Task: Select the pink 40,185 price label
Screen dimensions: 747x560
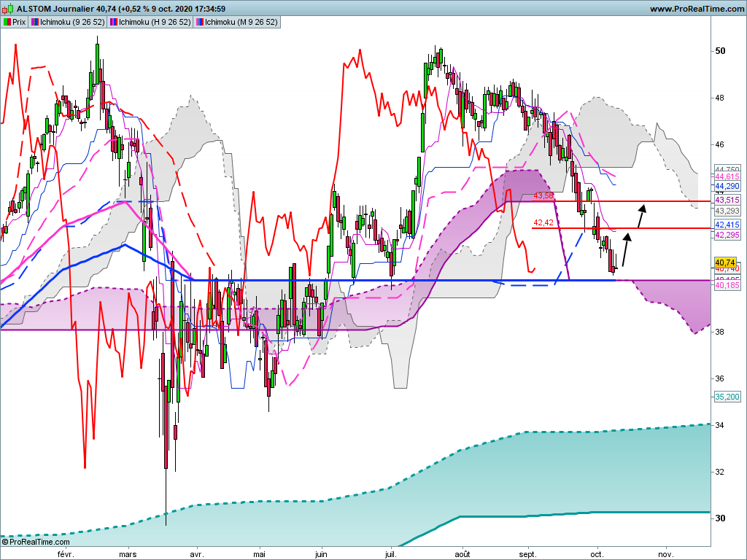Action: click(727, 285)
